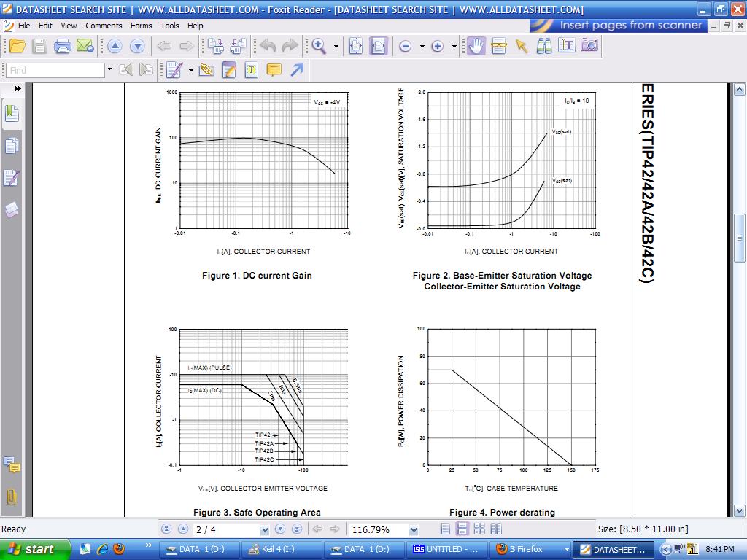Zoom in with the plus circle icon
Screen dimensions: 747x560
coord(438,46)
